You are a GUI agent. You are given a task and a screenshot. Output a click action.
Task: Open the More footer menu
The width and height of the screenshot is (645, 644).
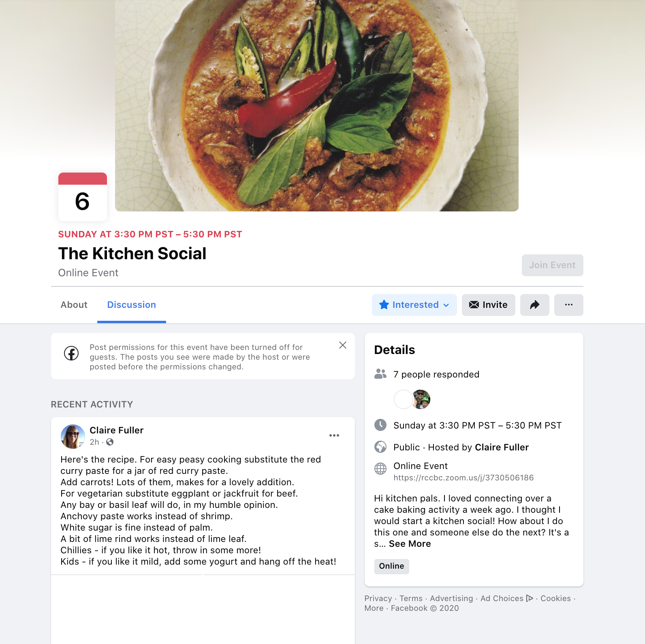pyautogui.click(x=374, y=608)
